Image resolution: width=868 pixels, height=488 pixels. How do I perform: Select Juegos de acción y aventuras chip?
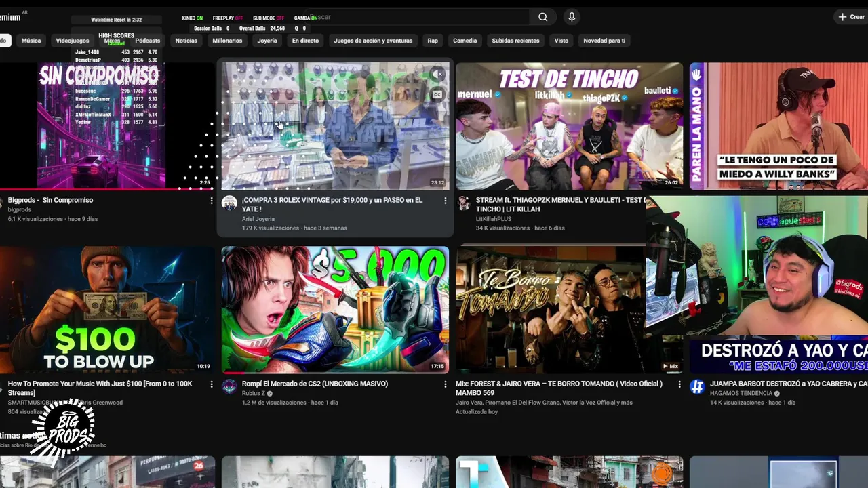tap(373, 41)
